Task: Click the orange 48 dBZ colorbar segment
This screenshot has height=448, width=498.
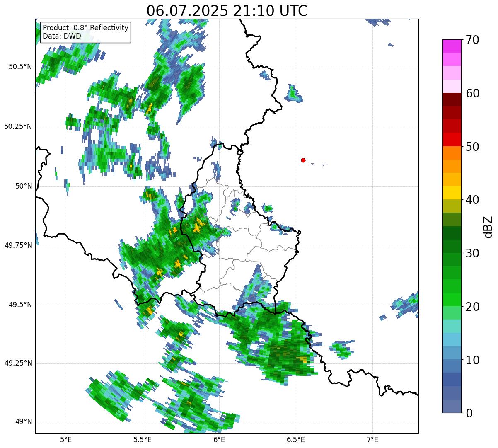Action: [452, 153]
